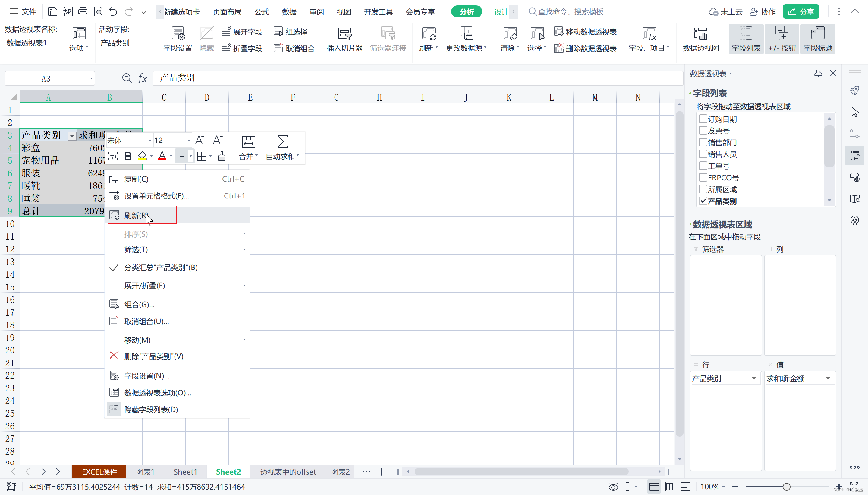Click the add new sheet plus button

tap(381, 472)
